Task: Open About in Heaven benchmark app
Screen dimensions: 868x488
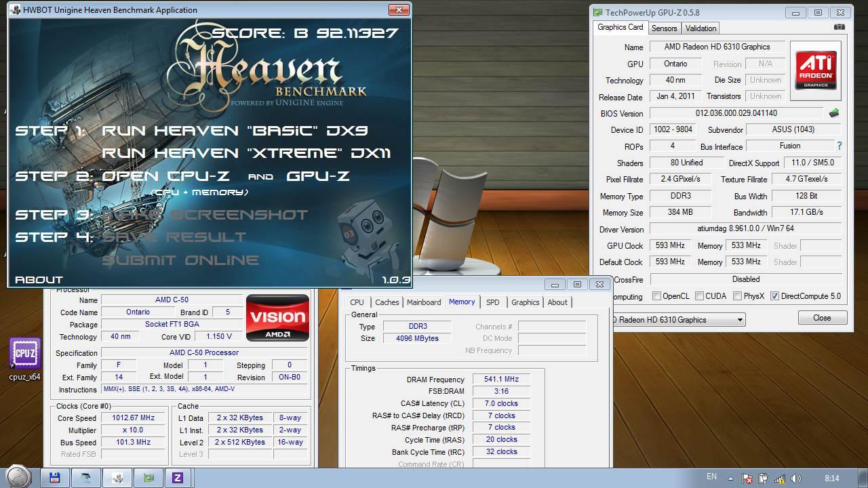Action: tap(39, 279)
